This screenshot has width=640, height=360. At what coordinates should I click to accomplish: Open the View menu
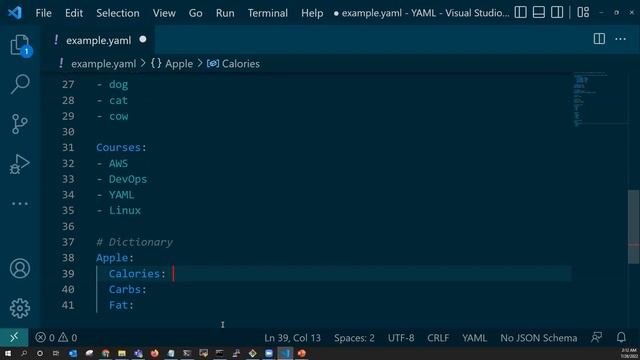coord(164,13)
